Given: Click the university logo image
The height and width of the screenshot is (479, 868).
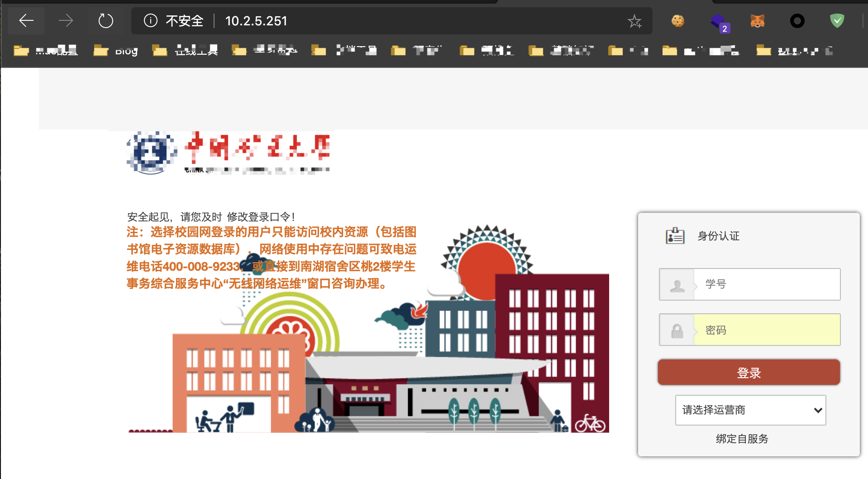Looking at the screenshot, I should point(229,153).
